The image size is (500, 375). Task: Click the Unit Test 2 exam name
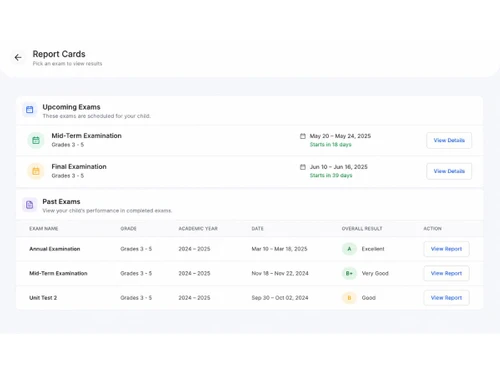point(43,298)
